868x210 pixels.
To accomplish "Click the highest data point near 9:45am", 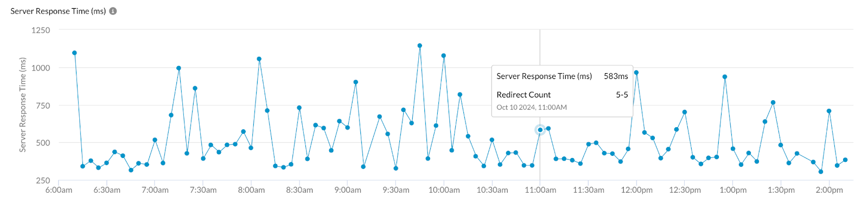I will [x=420, y=46].
